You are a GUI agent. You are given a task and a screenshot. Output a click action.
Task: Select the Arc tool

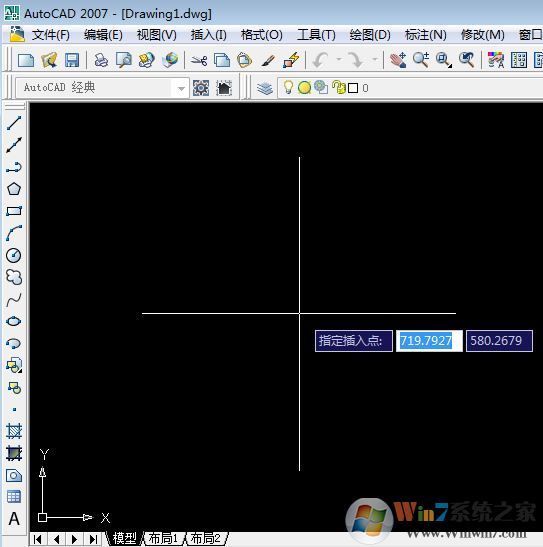[x=14, y=233]
